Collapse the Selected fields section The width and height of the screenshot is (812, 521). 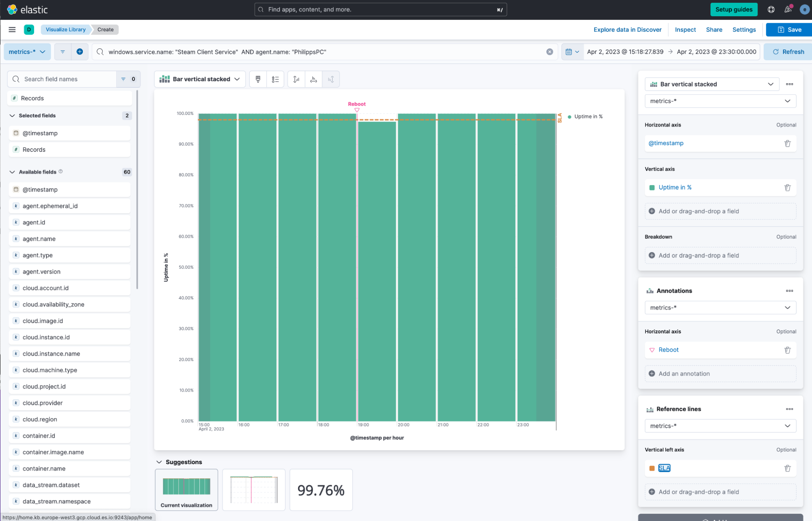(12, 116)
